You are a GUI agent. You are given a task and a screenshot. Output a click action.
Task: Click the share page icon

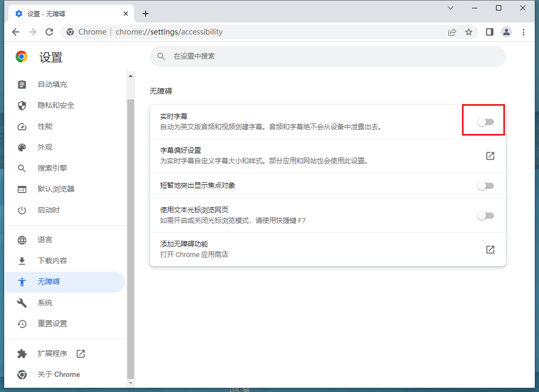coord(452,32)
